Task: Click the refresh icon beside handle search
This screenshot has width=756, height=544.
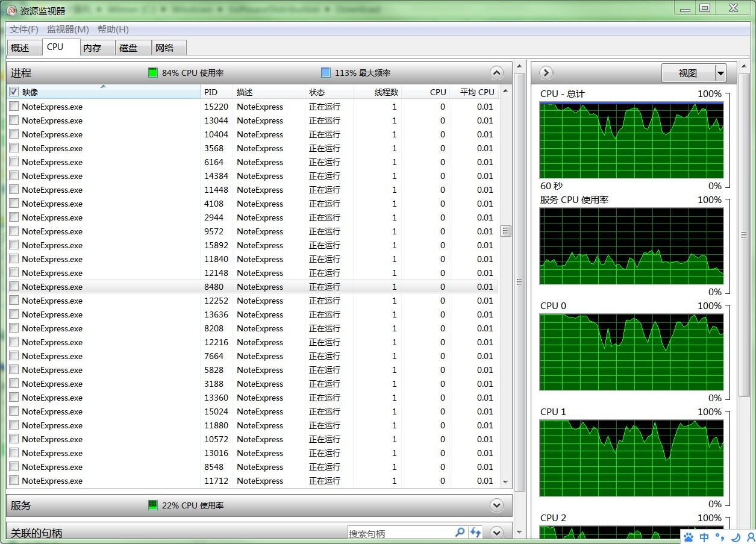Action: (476, 533)
